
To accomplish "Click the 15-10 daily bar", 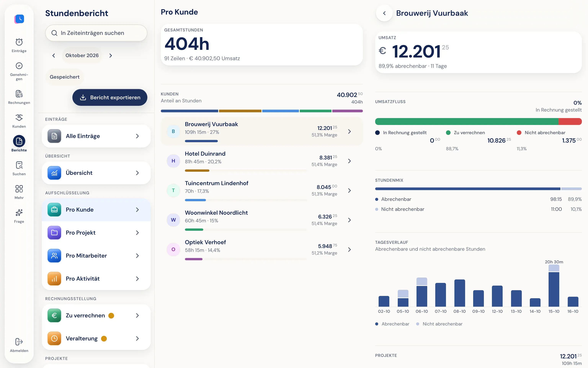I will (554, 286).
